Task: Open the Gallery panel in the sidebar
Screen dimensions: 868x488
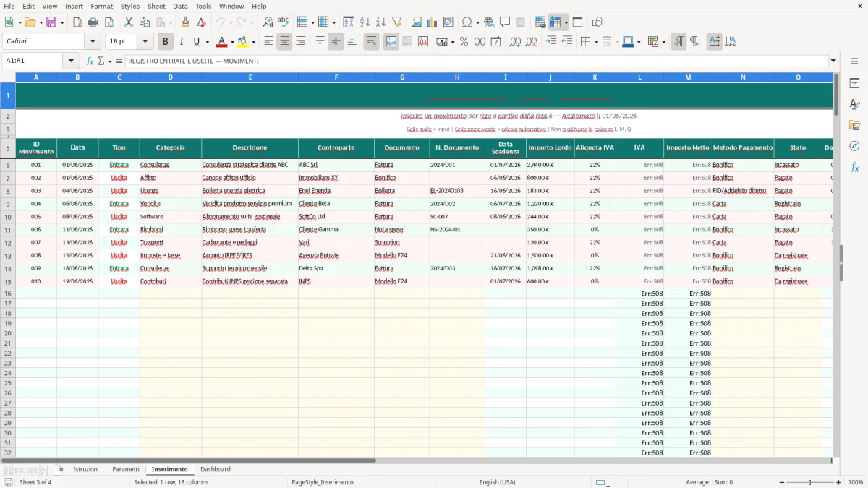Action: (x=854, y=125)
